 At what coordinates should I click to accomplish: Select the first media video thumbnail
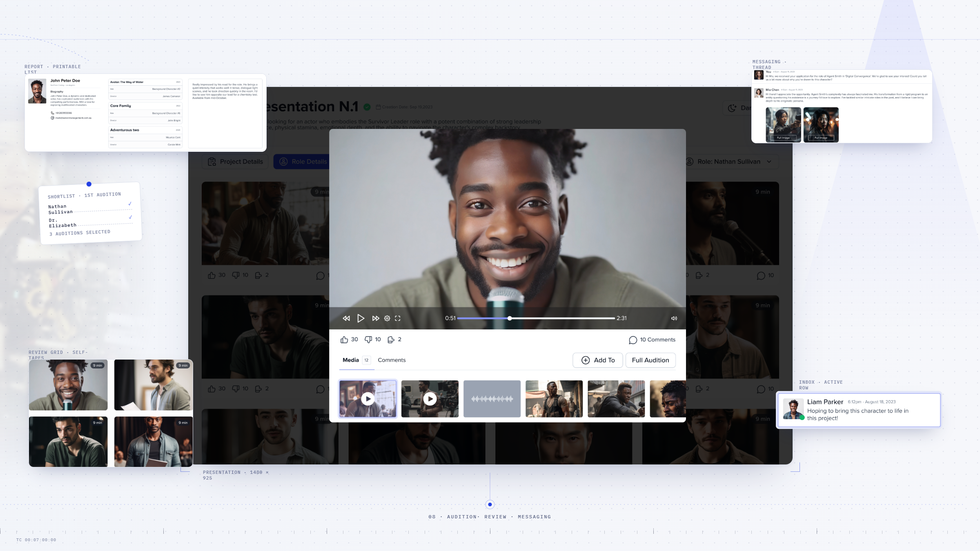tap(368, 399)
